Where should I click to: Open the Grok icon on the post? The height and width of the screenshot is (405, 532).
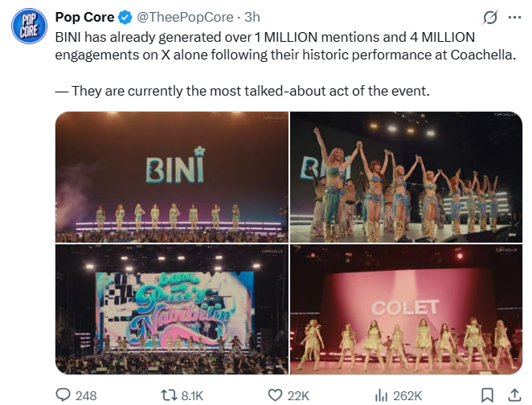click(488, 17)
